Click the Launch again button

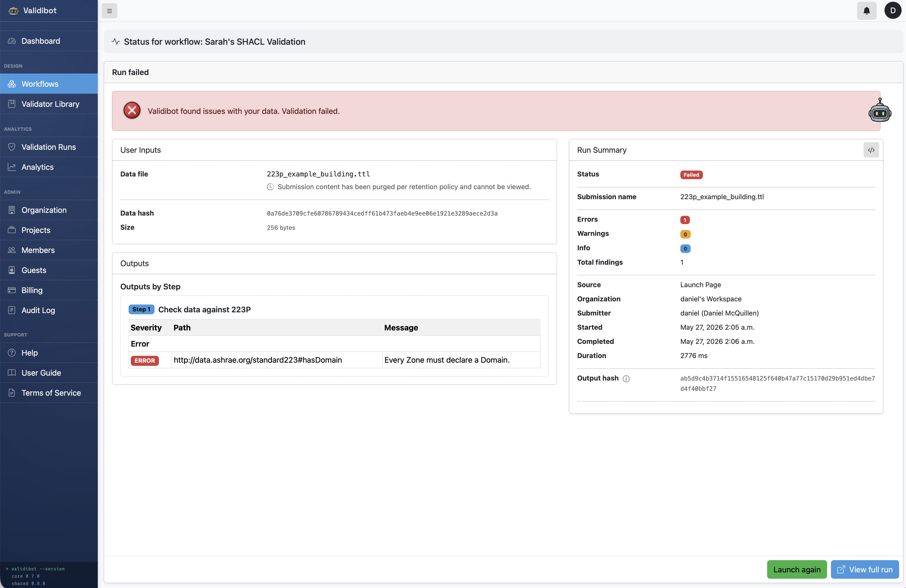(797, 569)
